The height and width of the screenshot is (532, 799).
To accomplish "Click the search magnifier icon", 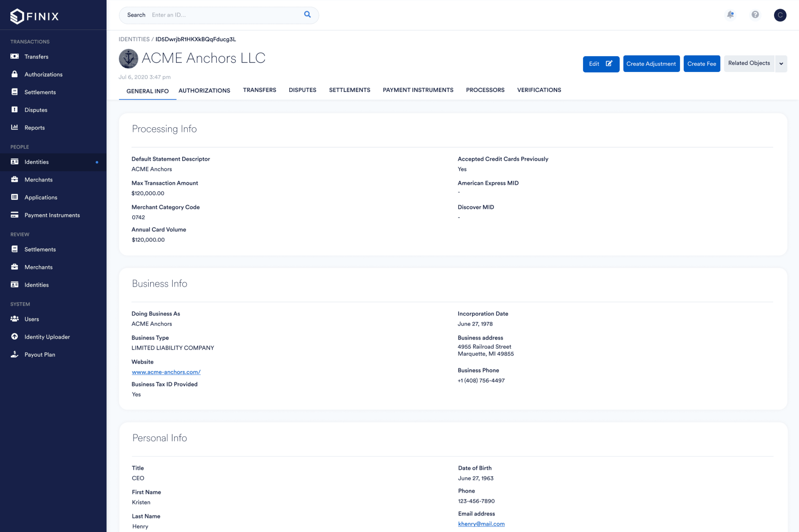I will pos(307,14).
